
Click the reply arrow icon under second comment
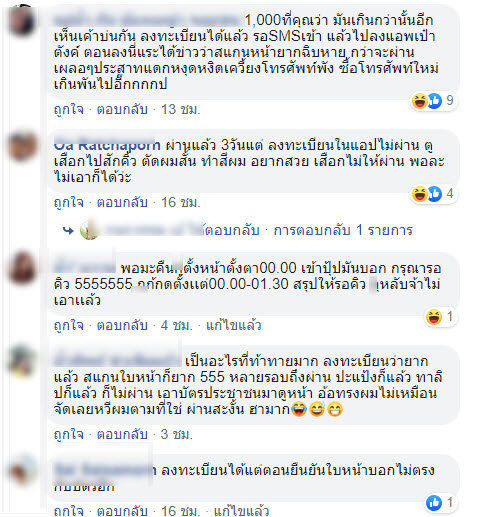click(x=68, y=230)
